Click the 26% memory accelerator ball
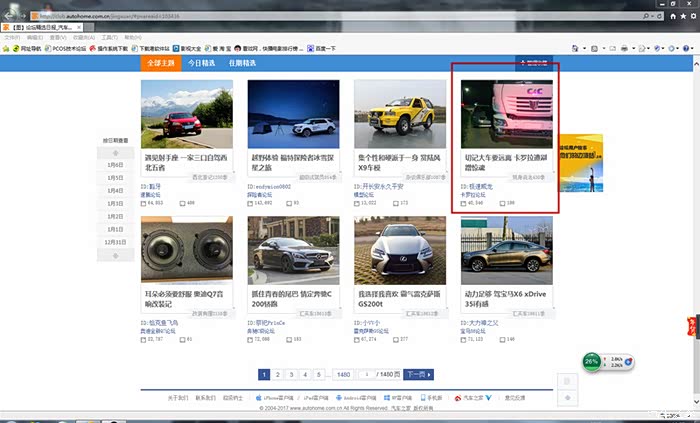Image resolution: width=700 pixels, height=423 pixels. pos(592,361)
